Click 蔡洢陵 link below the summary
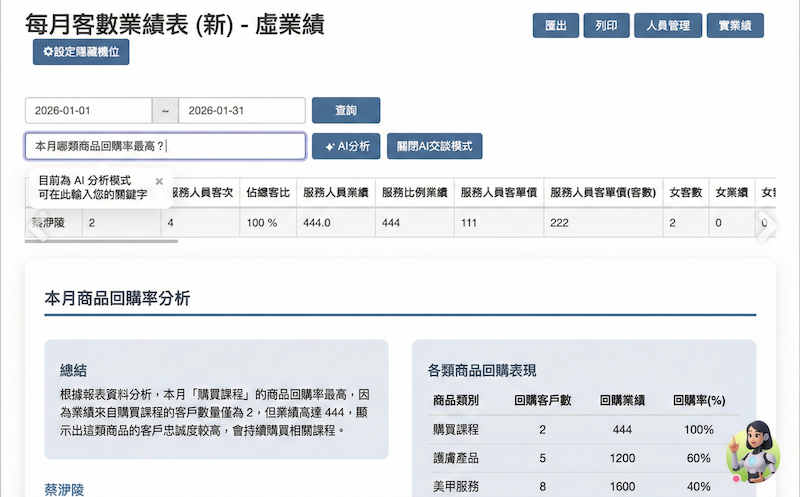800x497 pixels. tap(64, 490)
